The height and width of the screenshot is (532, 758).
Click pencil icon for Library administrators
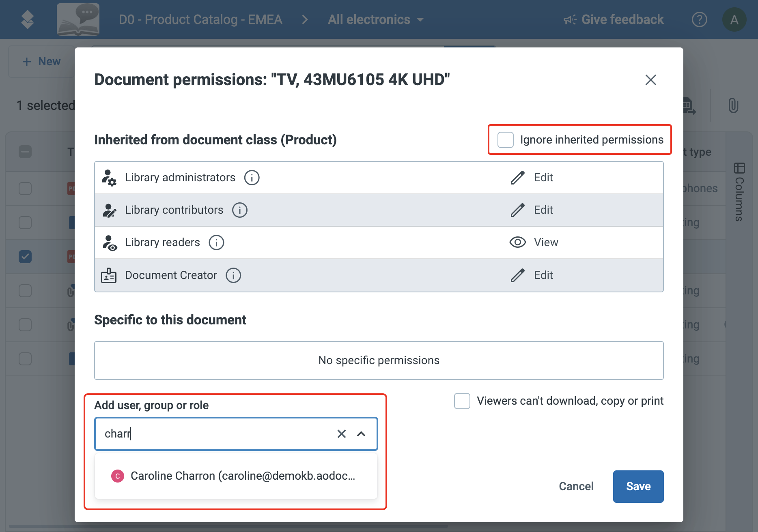click(x=517, y=178)
